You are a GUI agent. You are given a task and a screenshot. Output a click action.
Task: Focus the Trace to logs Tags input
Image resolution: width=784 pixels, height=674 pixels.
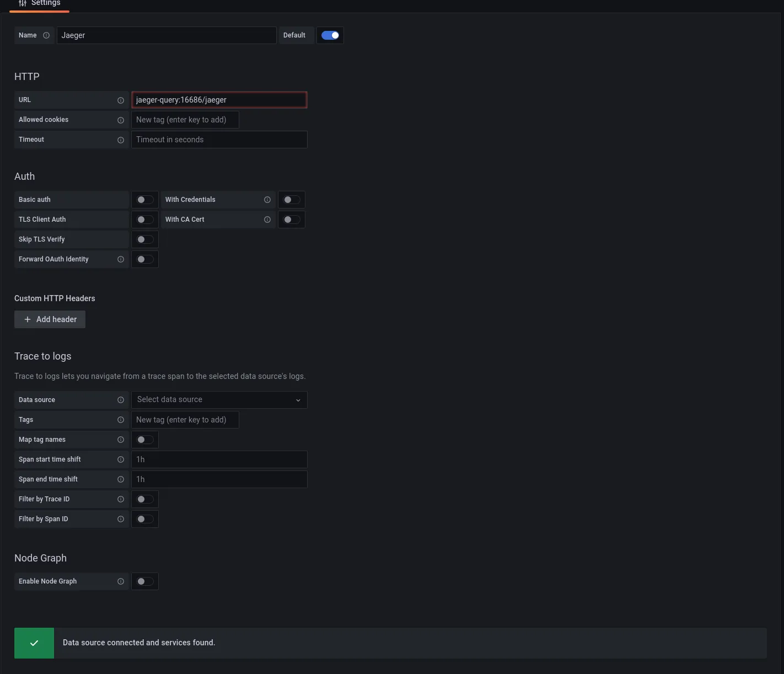185,420
